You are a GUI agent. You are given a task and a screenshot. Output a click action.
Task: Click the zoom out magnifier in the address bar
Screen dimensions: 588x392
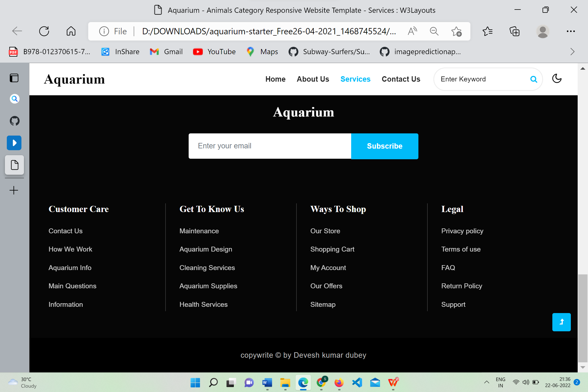click(x=434, y=31)
